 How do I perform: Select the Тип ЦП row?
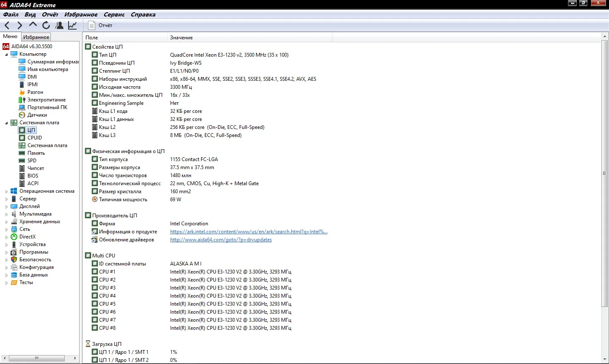pos(342,55)
